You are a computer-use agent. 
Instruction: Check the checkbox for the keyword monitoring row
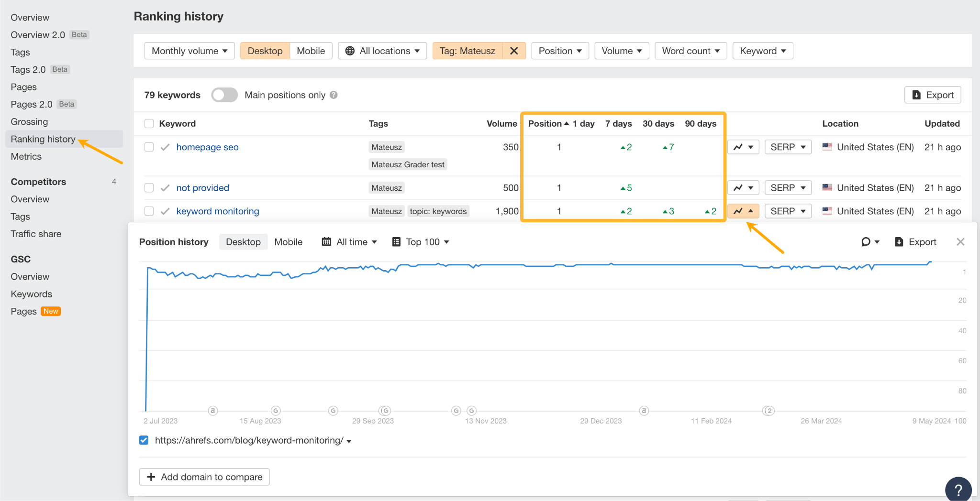pyautogui.click(x=149, y=211)
